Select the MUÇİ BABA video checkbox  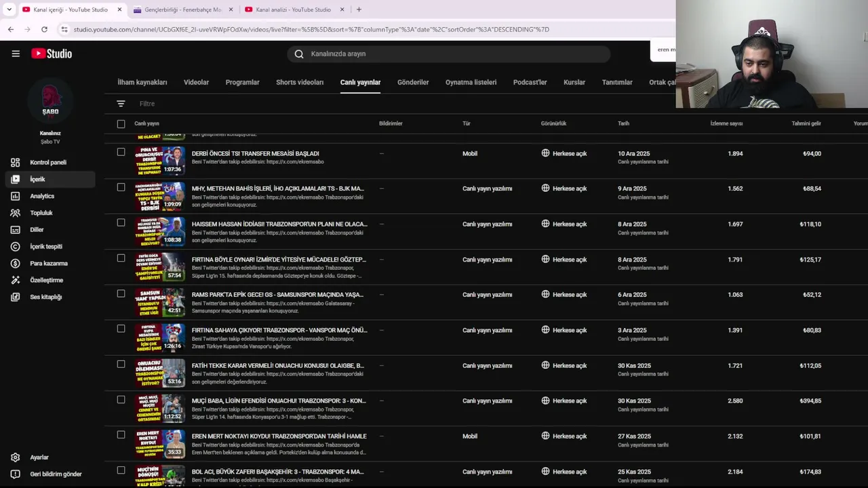tap(121, 399)
